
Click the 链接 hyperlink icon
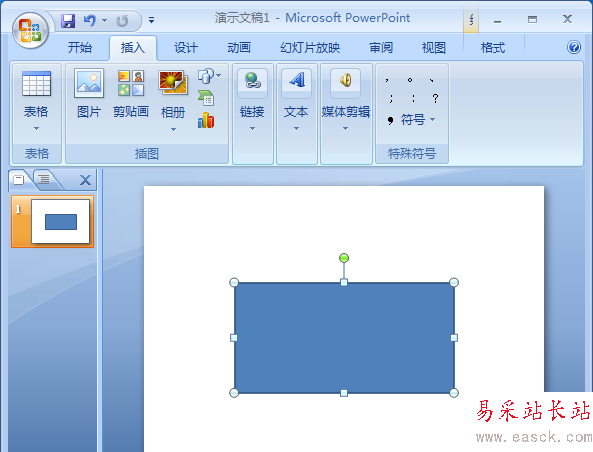click(253, 81)
